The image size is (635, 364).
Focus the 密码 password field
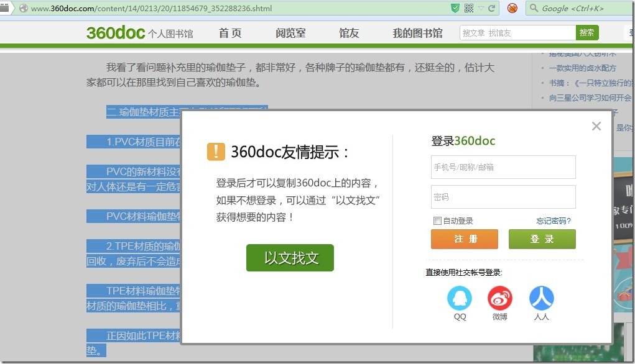tap(503, 197)
